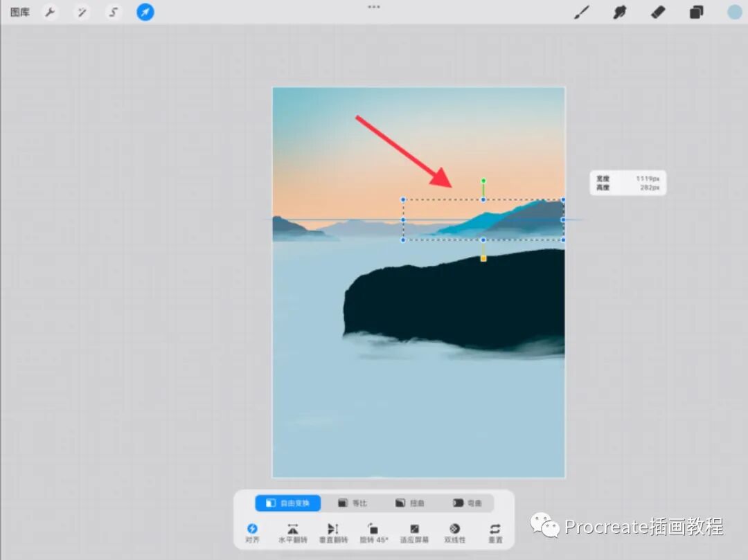Select the Brush tool
This screenshot has height=560, width=748.
coord(582,12)
